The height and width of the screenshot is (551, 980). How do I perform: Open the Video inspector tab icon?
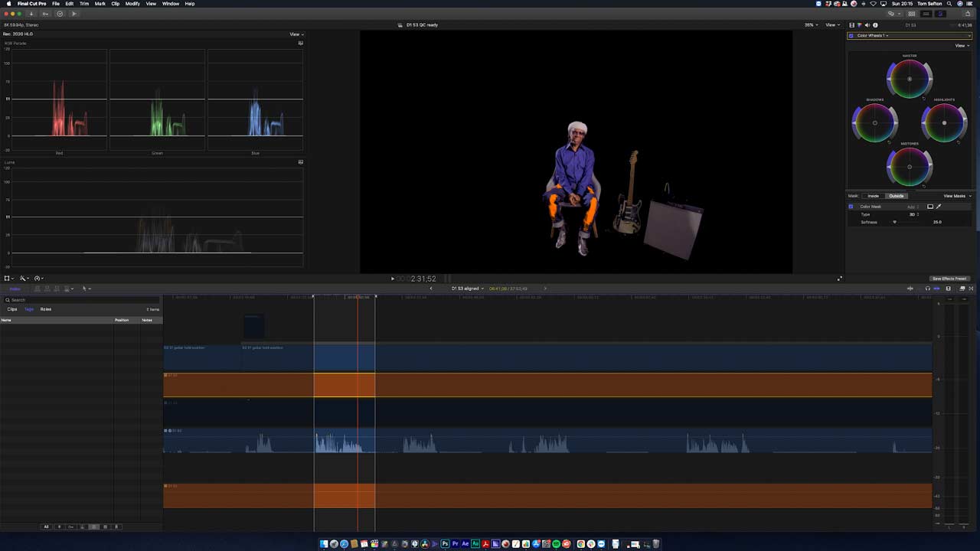coord(851,25)
